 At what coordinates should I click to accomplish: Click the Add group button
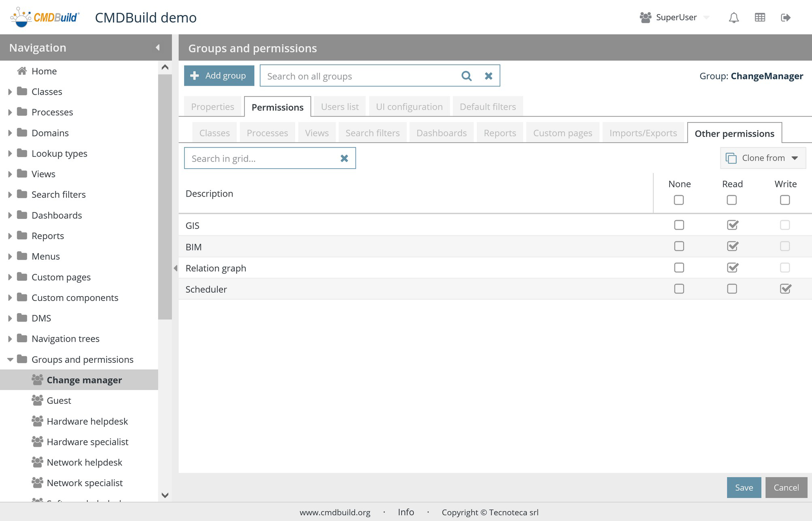tap(219, 76)
